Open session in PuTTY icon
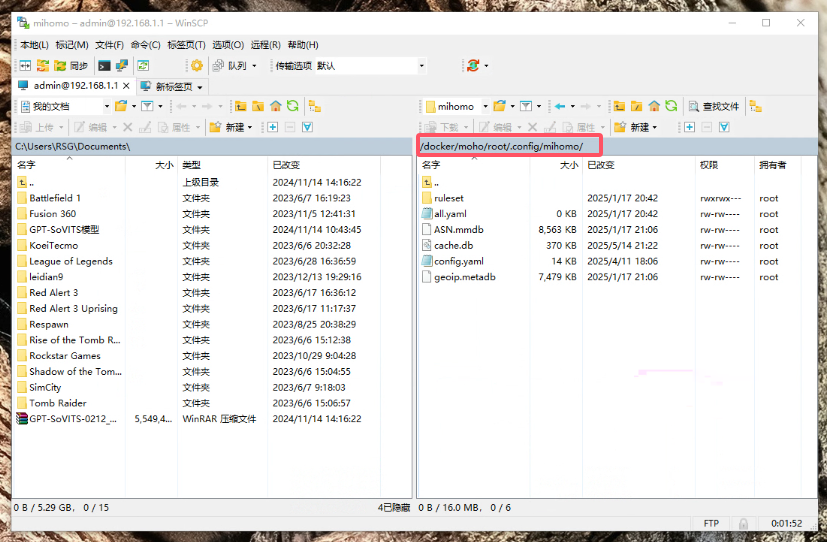827x542 pixels. [x=122, y=65]
